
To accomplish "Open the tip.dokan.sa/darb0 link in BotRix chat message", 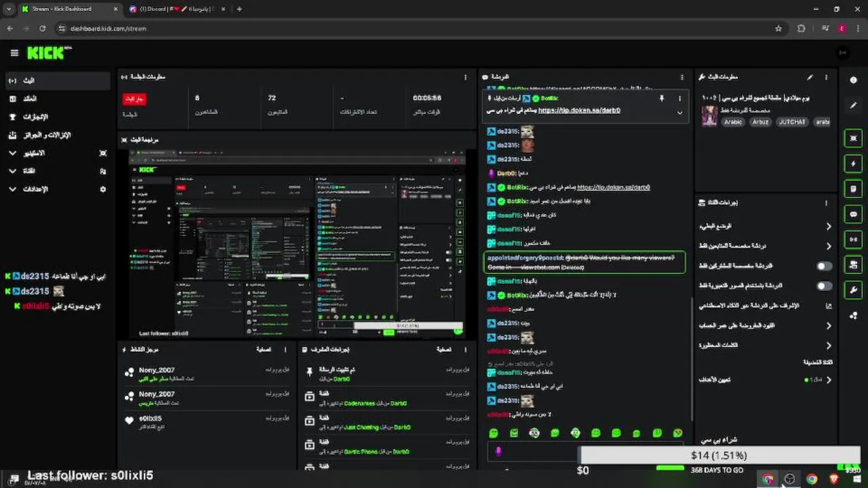I will tap(613, 187).
